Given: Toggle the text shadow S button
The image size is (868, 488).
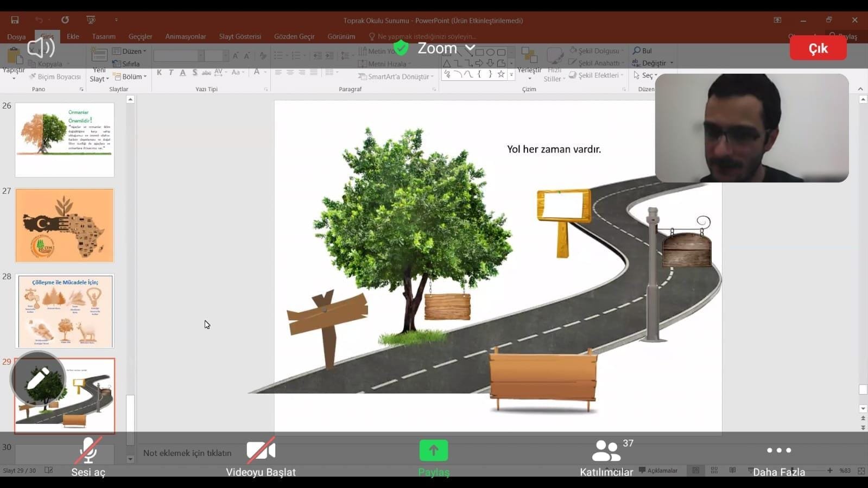Looking at the screenshot, I should pyautogui.click(x=195, y=72).
